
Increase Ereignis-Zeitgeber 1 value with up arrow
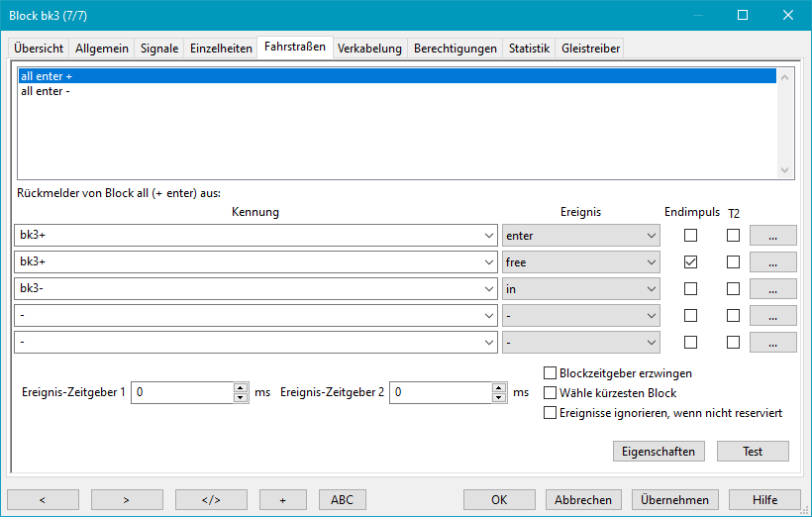tap(241, 387)
